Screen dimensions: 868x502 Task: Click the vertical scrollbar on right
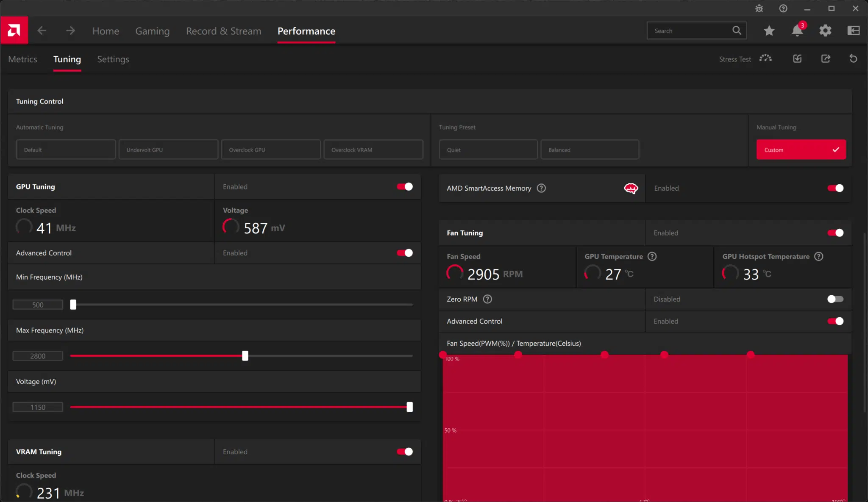coord(865,322)
